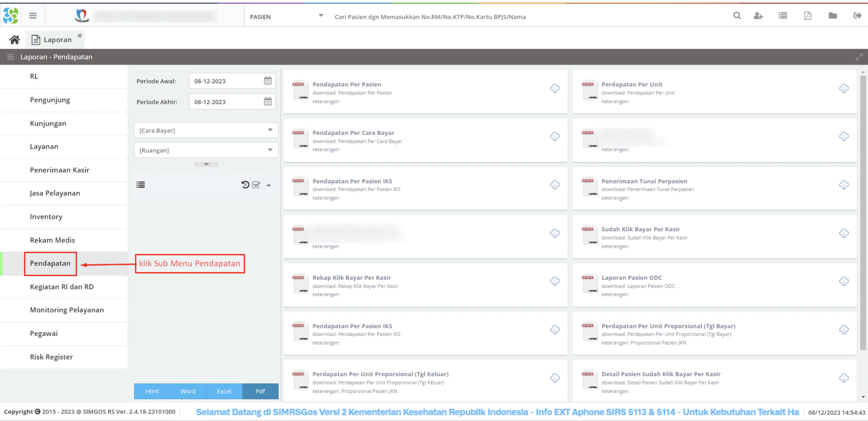The image size is (868, 421).
Task: Open the PASIEN search type dropdown
Action: (286, 17)
